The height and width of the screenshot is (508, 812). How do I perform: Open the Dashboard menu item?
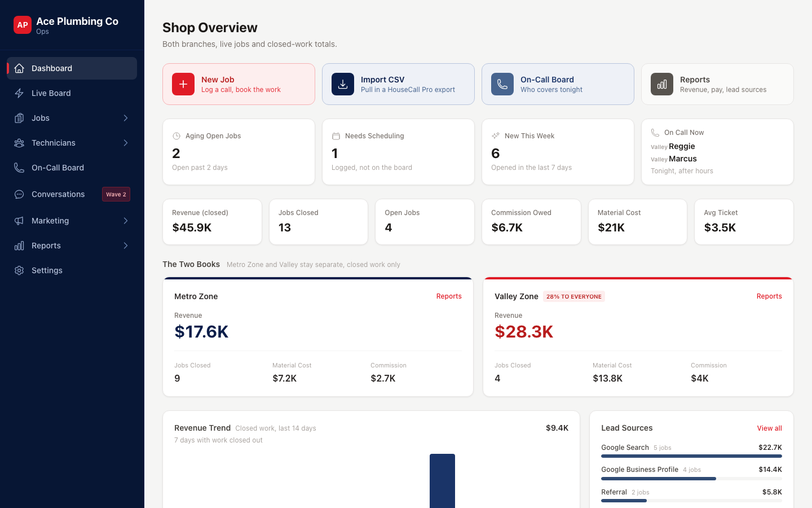point(72,68)
